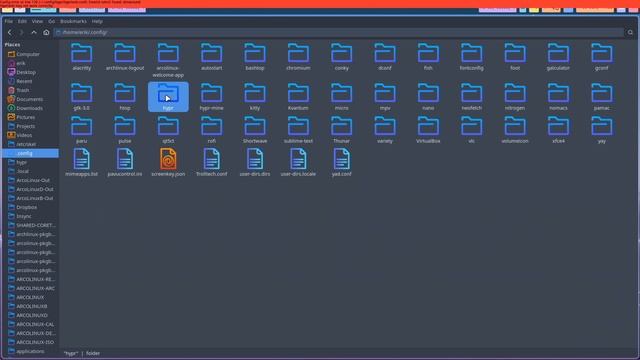This screenshot has height=360, width=640.
Task: Select the user-dirs.dirs file
Action: [x=255, y=162]
